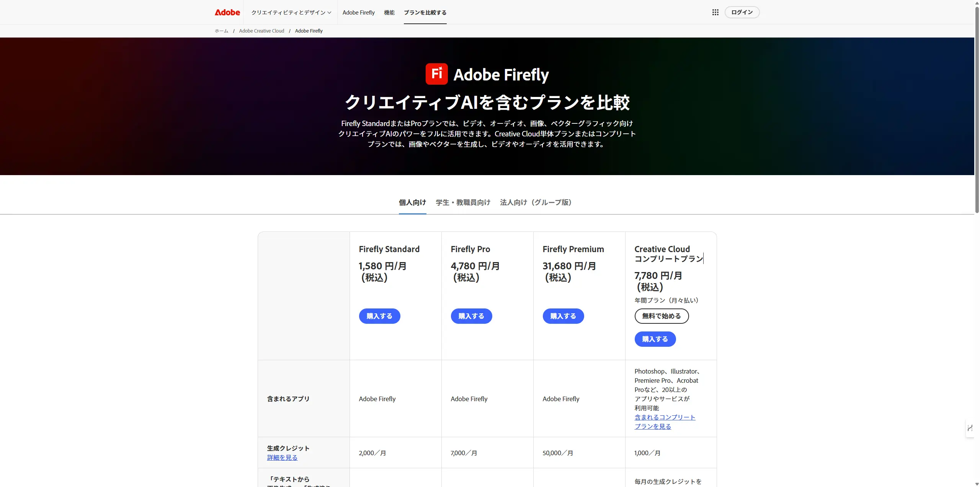
Task: Open the Adobe Firefly nav item
Action: [x=358, y=13]
